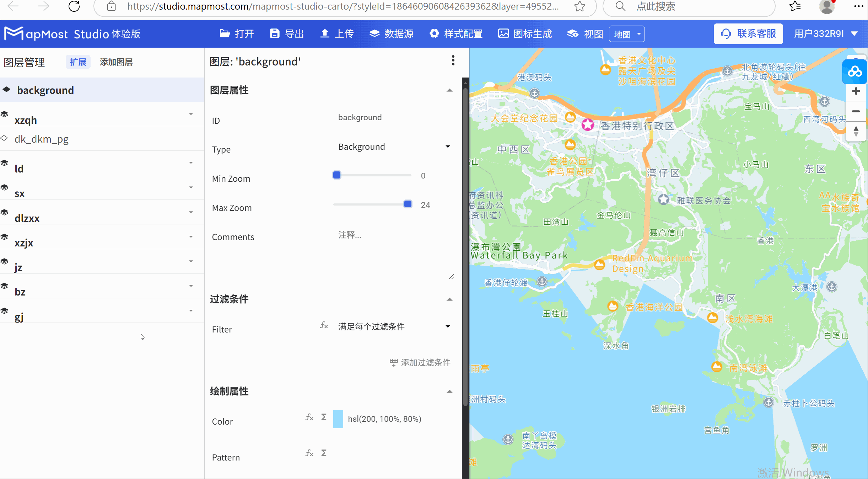Image resolution: width=868 pixels, height=479 pixels.
Task: Toggle fx expression editing for Color
Action: [x=309, y=417]
